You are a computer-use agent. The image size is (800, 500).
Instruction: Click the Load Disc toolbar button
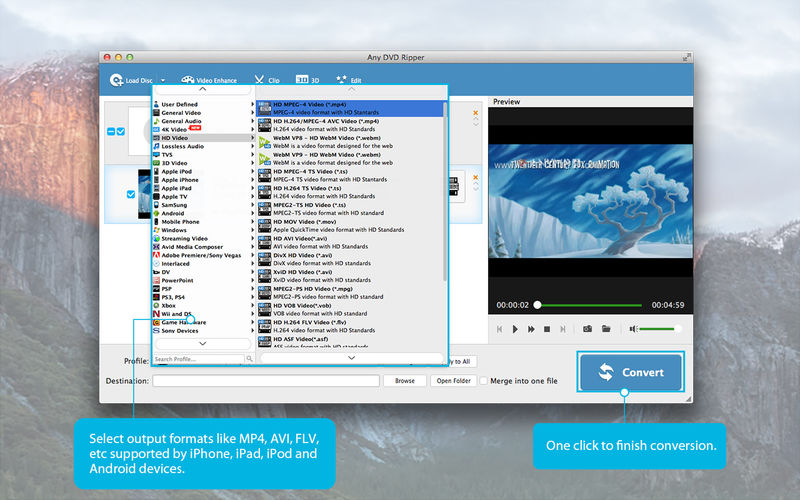pos(131,80)
